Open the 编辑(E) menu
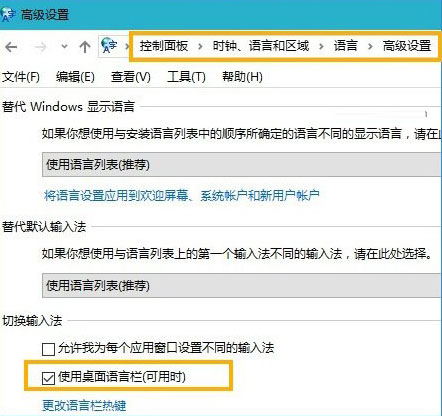 coord(75,77)
